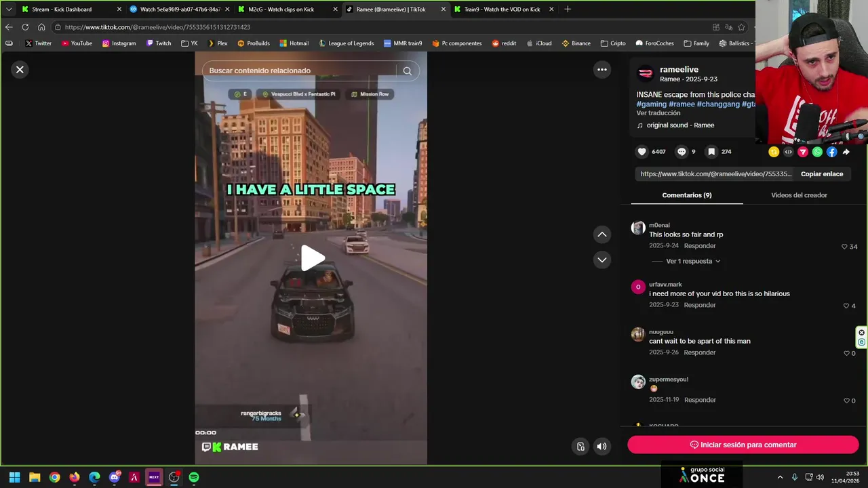Open the YK bookmarks folder
868x488 pixels.
189,43
